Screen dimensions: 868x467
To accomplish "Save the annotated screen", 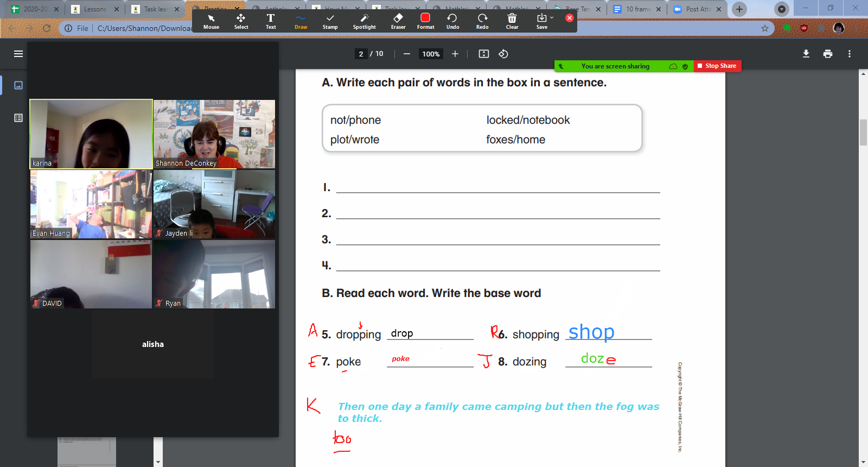I will click(541, 22).
